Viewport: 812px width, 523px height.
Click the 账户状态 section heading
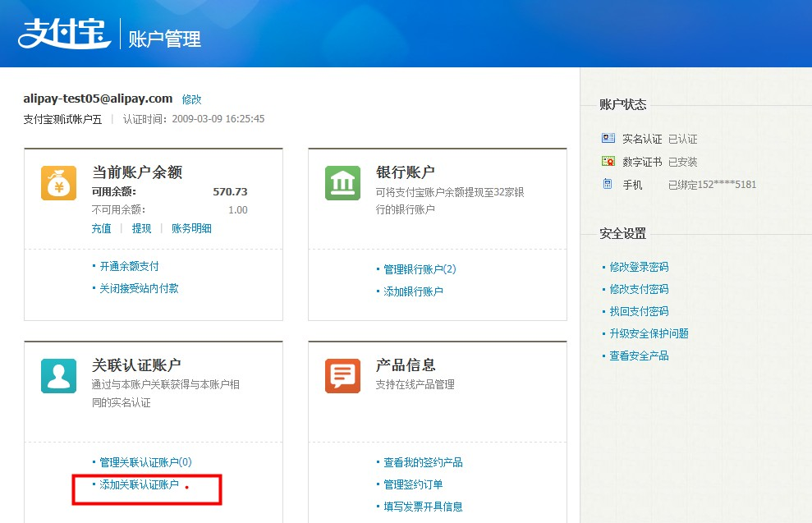click(623, 104)
